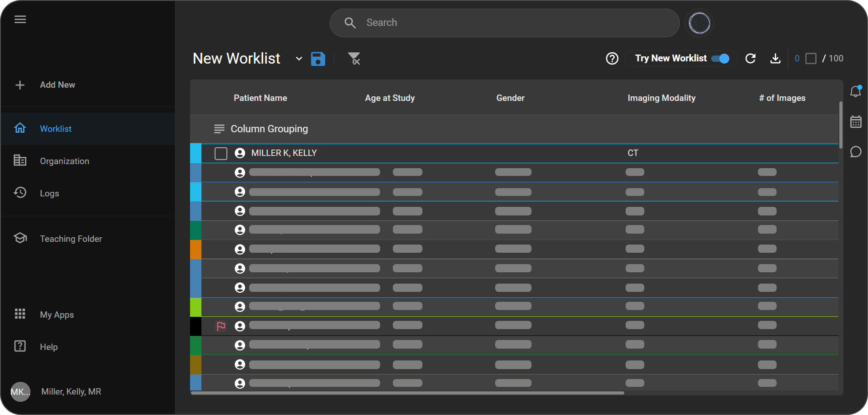Click the red flag icon on the flagged row
The width and height of the screenshot is (868, 415).
pyautogui.click(x=221, y=326)
